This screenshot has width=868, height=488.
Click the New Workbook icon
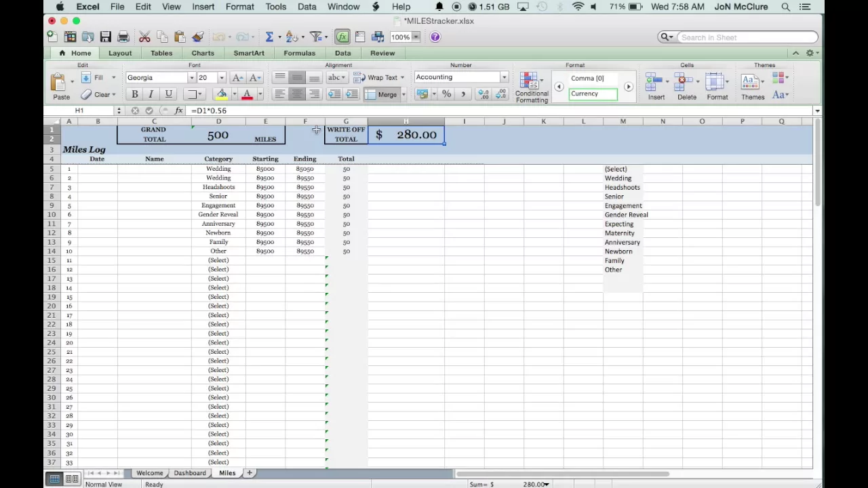point(52,37)
